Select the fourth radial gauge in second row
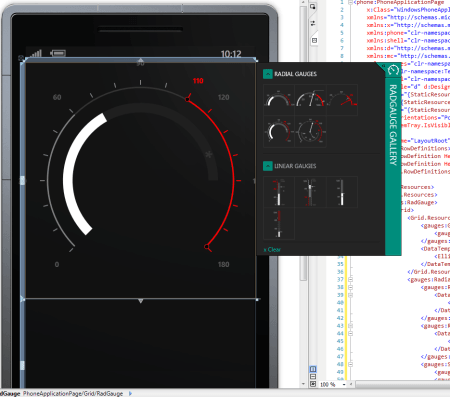450x397 pixels. click(x=279, y=131)
